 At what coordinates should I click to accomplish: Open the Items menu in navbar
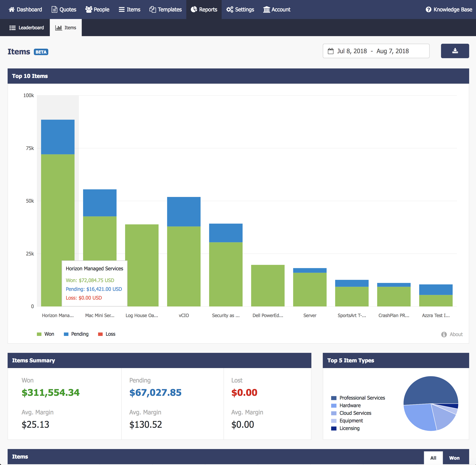[129, 10]
